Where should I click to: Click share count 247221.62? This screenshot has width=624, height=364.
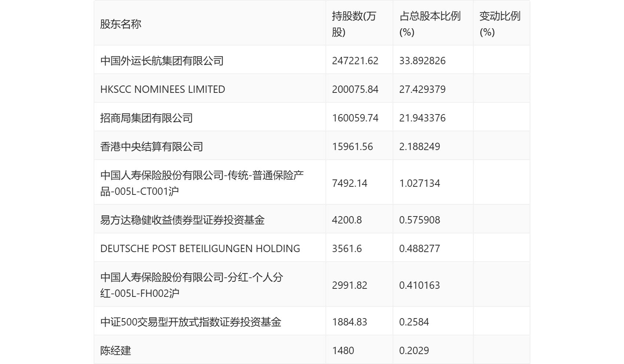(355, 61)
